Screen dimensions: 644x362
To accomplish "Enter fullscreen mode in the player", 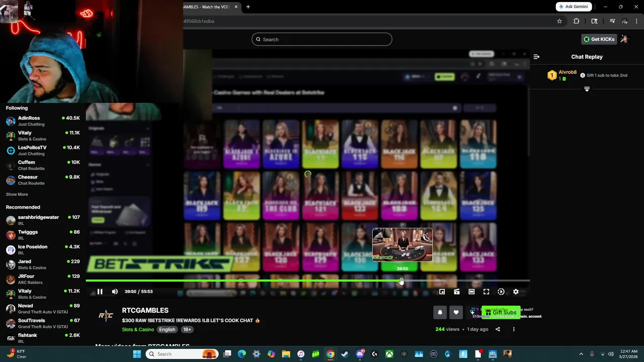I will pyautogui.click(x=486, y=292).
